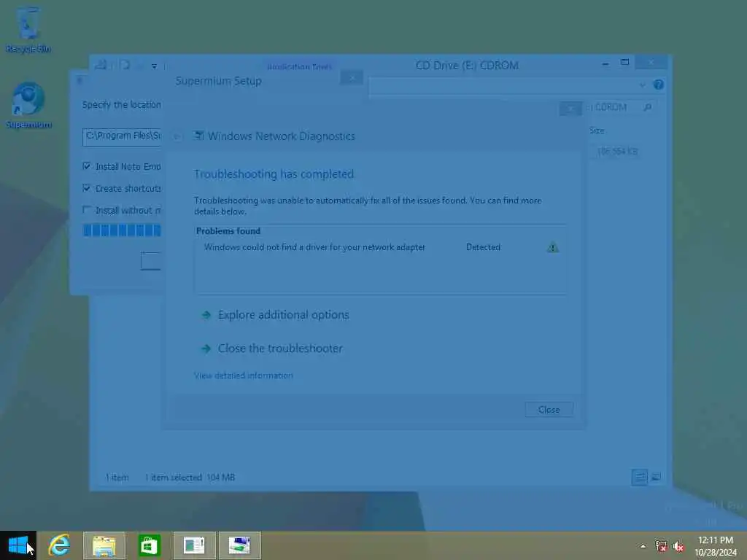Go back in Network Diagnostics

click(x=177, y=136)
